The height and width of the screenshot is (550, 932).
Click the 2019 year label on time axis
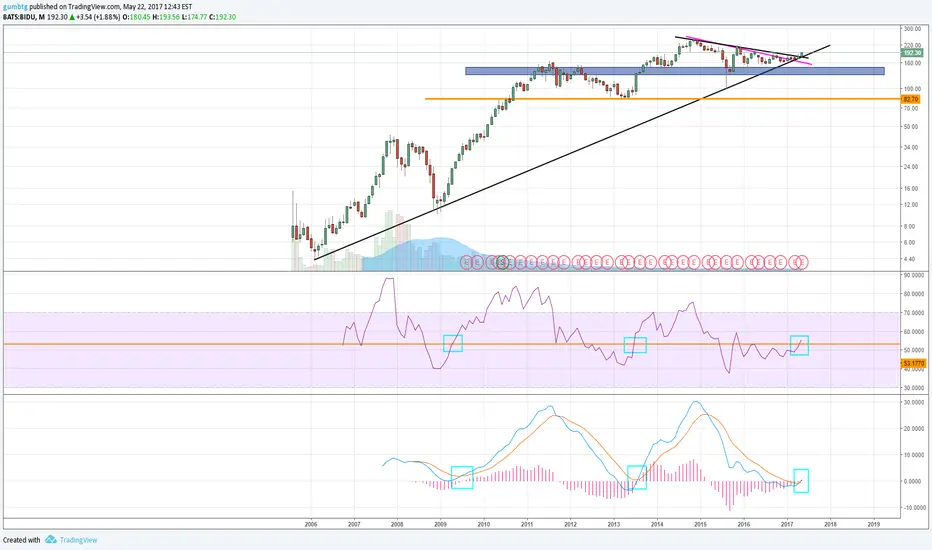[x=874, y=524]
